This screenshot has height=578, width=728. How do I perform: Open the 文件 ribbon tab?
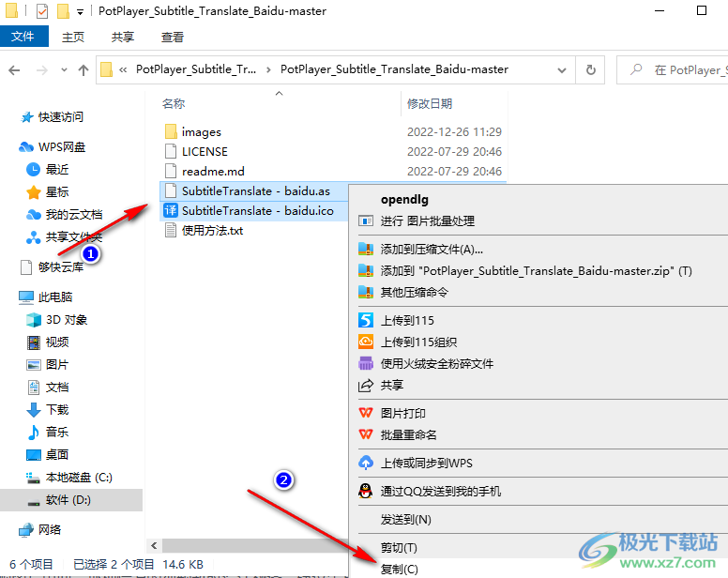(23, 37)
